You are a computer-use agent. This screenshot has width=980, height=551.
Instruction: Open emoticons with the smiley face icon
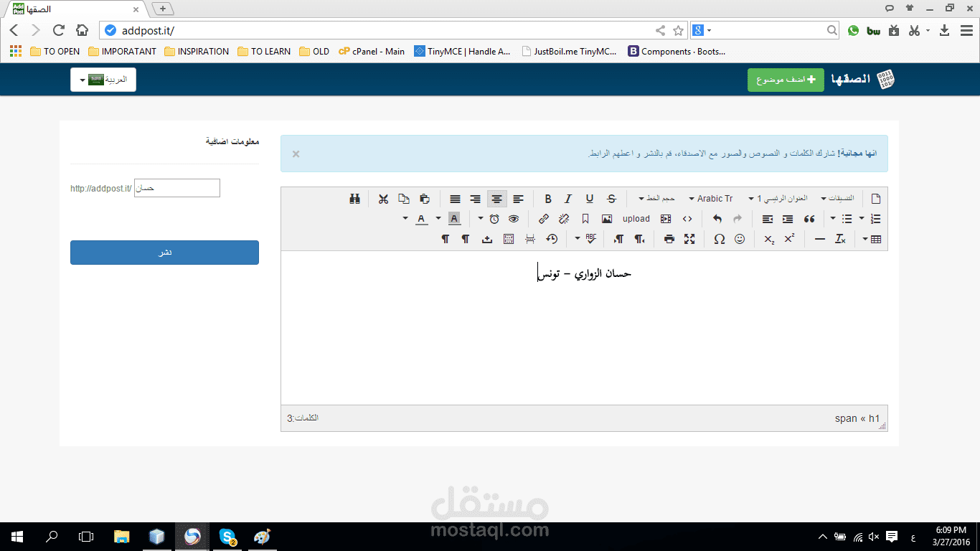pos(740,239)
